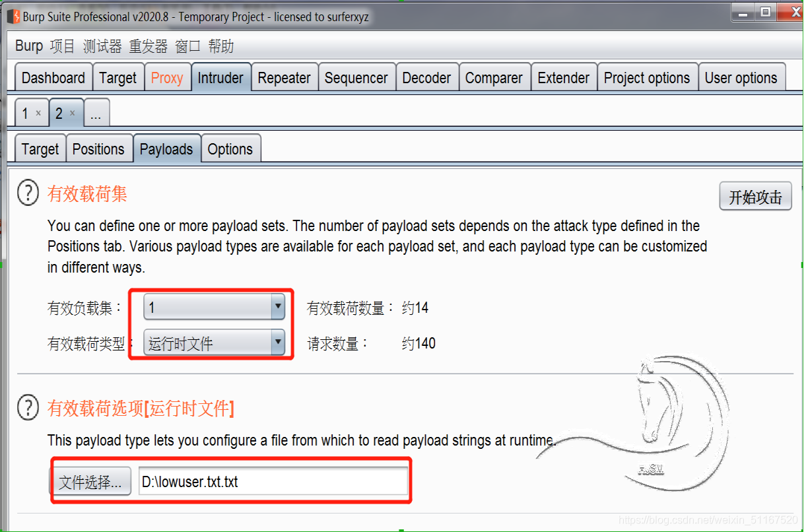The width and height of the screenshot is (804, 532).
Task: Switch to the Decoder tab
Action: pos(427,78)
